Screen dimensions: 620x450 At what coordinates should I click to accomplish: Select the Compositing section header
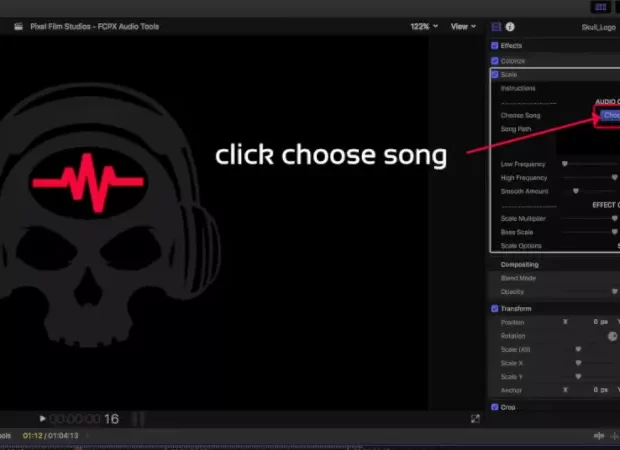click(x=519, y=265)
